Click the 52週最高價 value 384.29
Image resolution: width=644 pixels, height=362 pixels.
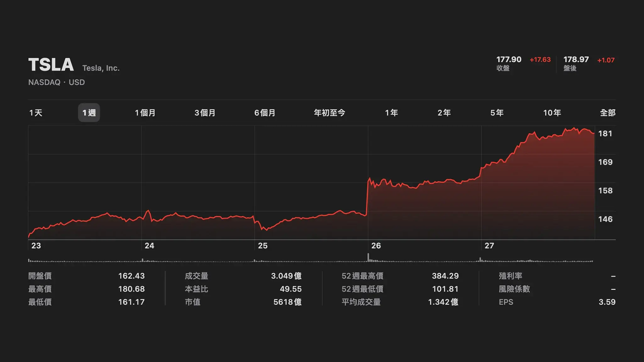click(445, 276)
